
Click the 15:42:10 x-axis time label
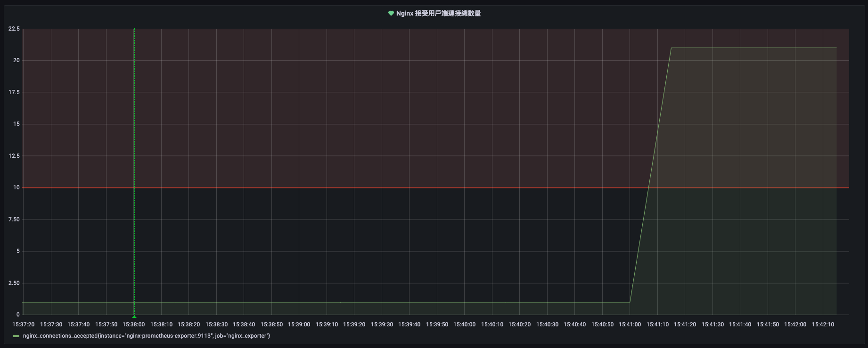823,324
